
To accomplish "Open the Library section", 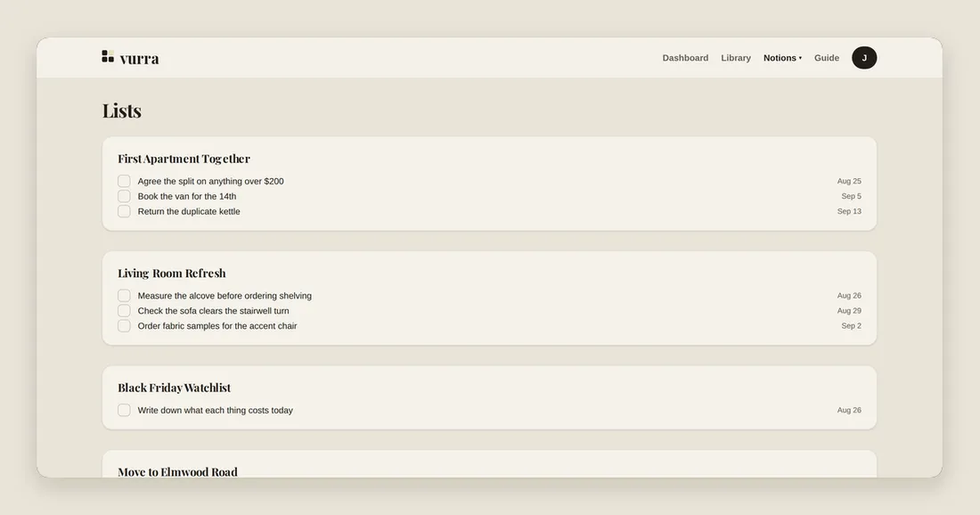I will coord(736,58).
